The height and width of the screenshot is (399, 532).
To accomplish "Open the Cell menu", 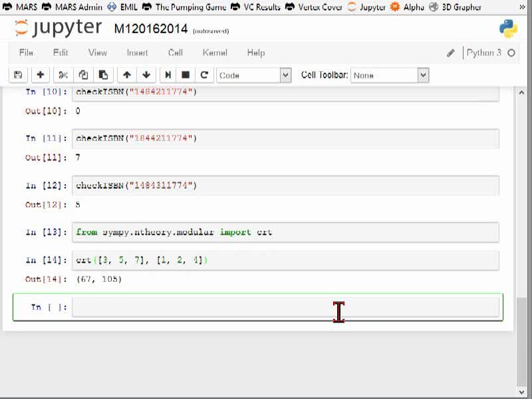I will pos(176,53).
